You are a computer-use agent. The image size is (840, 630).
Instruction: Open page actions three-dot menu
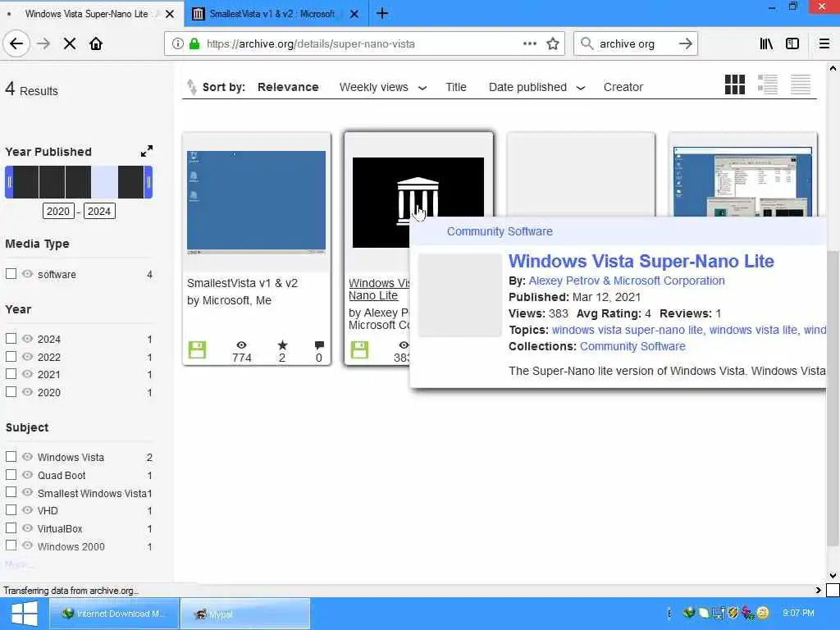[x=530, y=43]
